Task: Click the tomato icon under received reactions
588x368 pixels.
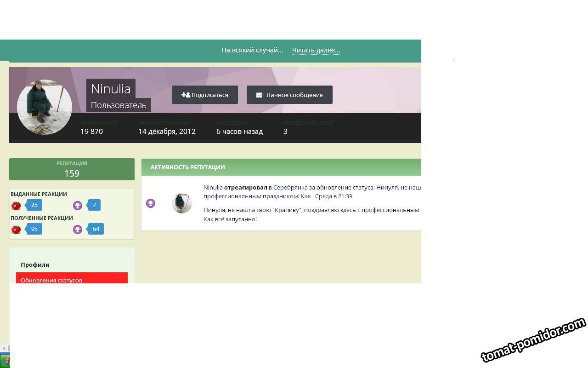Action: tap(16, 230)
